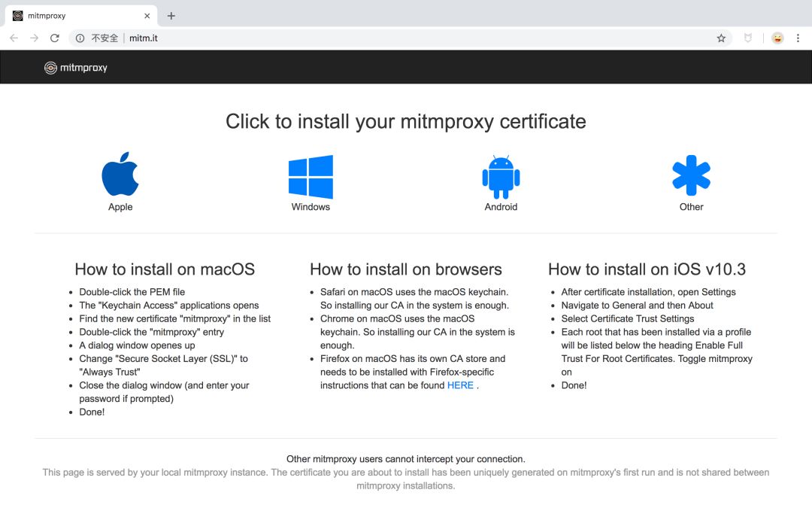The width and height of the screenshot is (812, 508).
Task: Click 'Double-click the PEM file' list item
Action: pyautogui.click(x=132, y=292)
